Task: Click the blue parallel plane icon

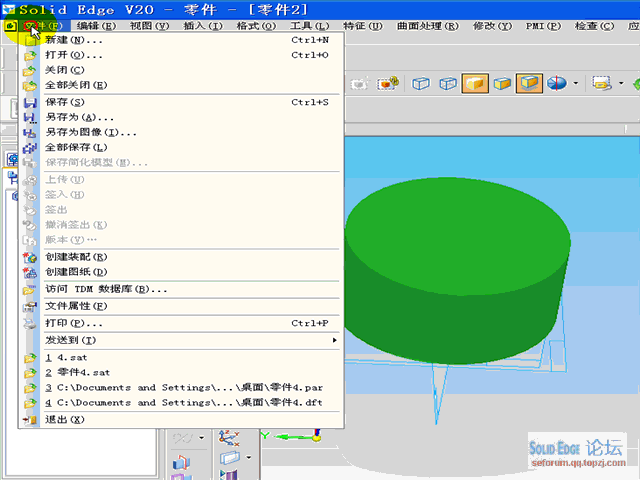Action: pyautogui.click(x=230, y=458)
